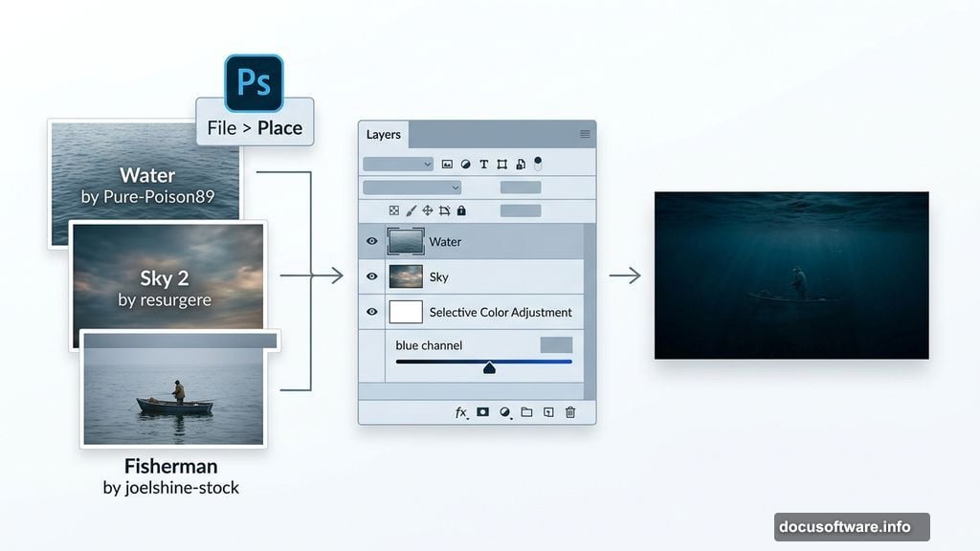The height and width of the screenshot is (551, 980).
Task: Click the Photoshop Ps logo
Action: pyautogui.click(x=254, y=82)
